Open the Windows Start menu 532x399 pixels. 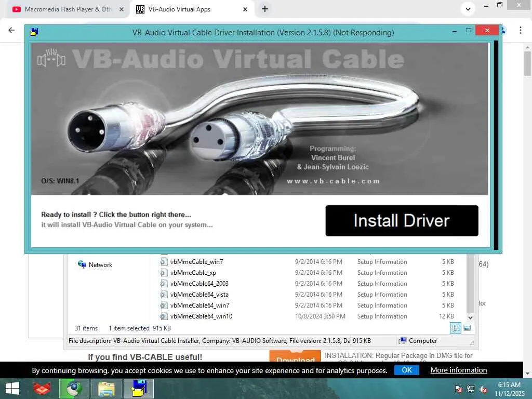coord(12,389)
